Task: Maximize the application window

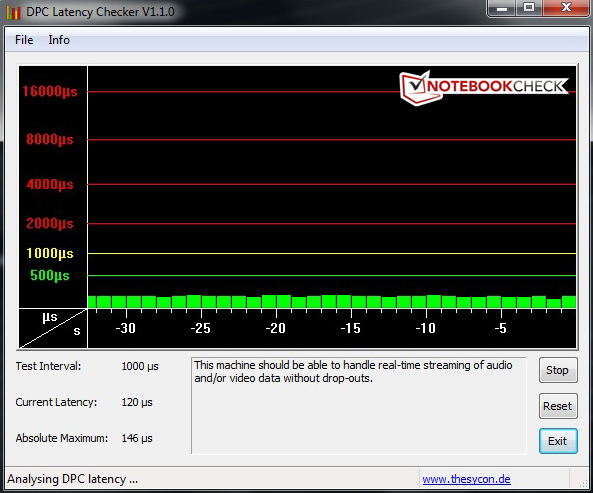Action: pos(529,8)
